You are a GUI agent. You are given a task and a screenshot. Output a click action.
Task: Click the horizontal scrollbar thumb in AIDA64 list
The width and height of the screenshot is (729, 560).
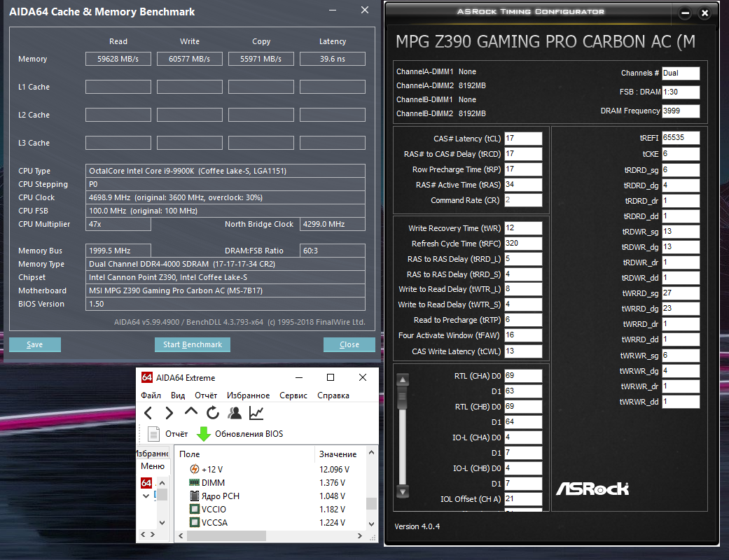pyautogui.click(x=226, y=535)
